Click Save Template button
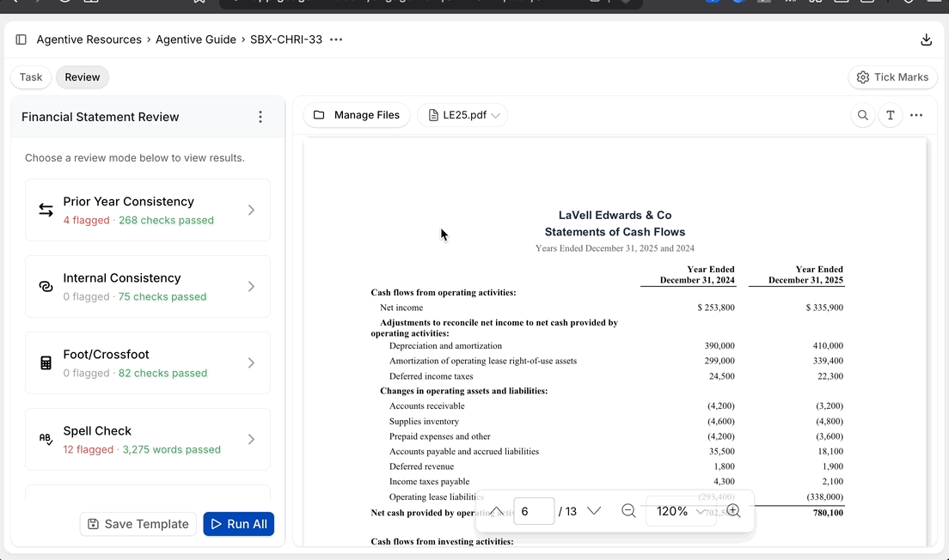 coord(138,524)
